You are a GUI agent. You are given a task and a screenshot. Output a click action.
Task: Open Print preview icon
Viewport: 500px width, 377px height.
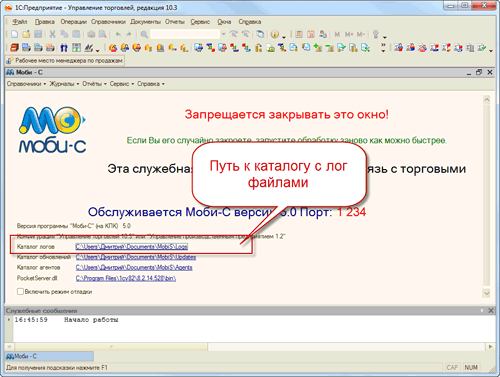[x=103, y=34]
